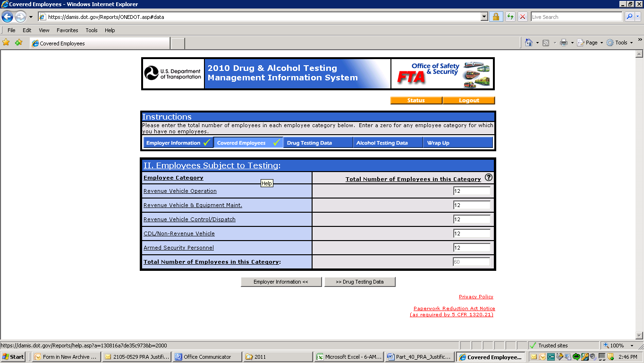This screenshot has width=644, height=363.
Task: Switch to the Drug Testing Data step tab
Action: coord(318,143)
